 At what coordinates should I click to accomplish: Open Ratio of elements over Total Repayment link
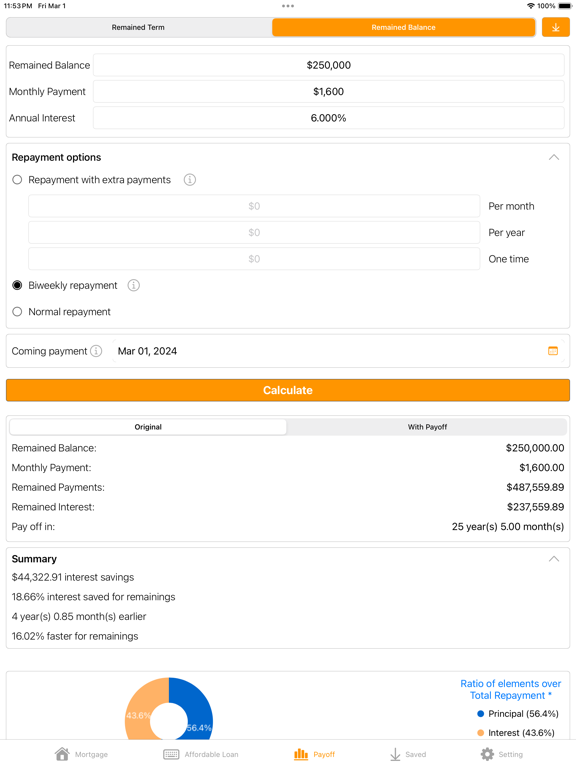(510, 690)
